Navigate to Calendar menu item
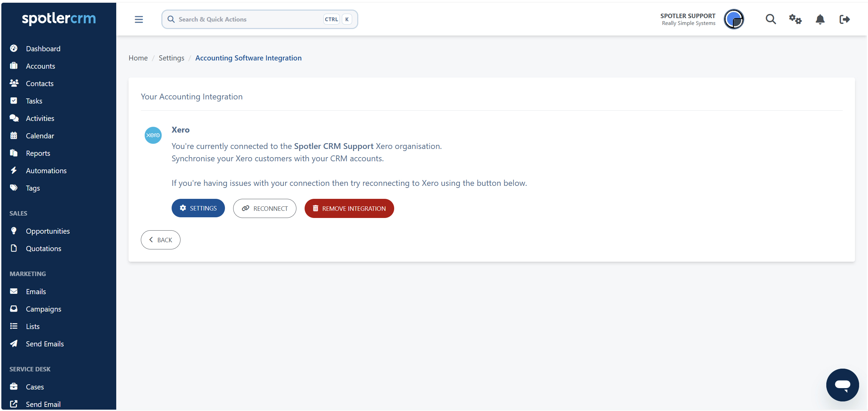This screenshot has width=868, height=411. coord(40,136)
